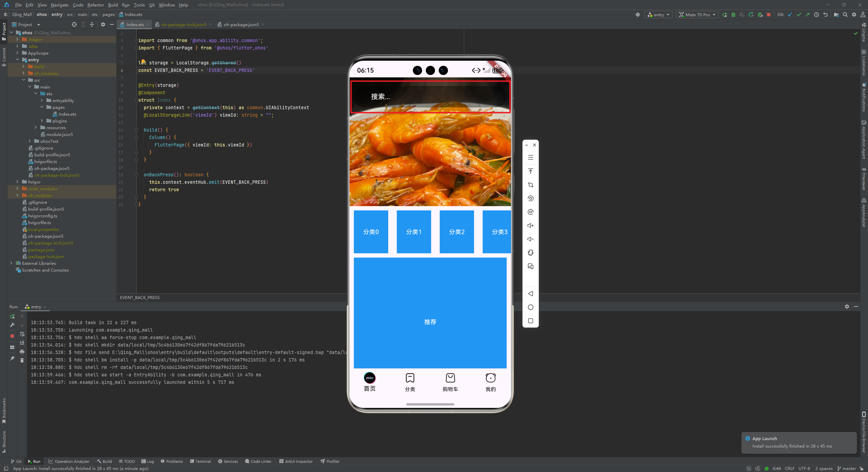The height and width of the screenshot is (472, 868).
Task: Tap the blue 分类1 tile
Action: 414,232
